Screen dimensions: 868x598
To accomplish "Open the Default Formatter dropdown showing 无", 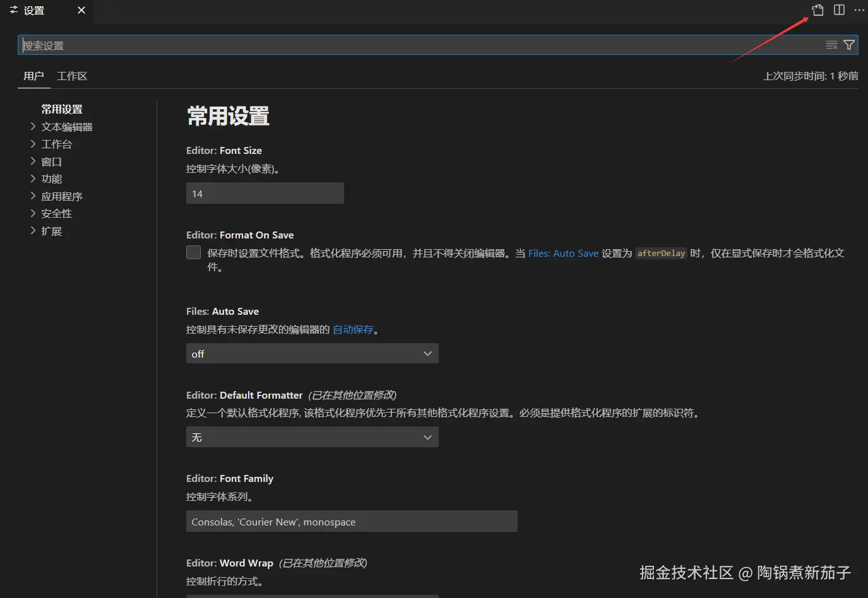I will click(x=312, y=437).
